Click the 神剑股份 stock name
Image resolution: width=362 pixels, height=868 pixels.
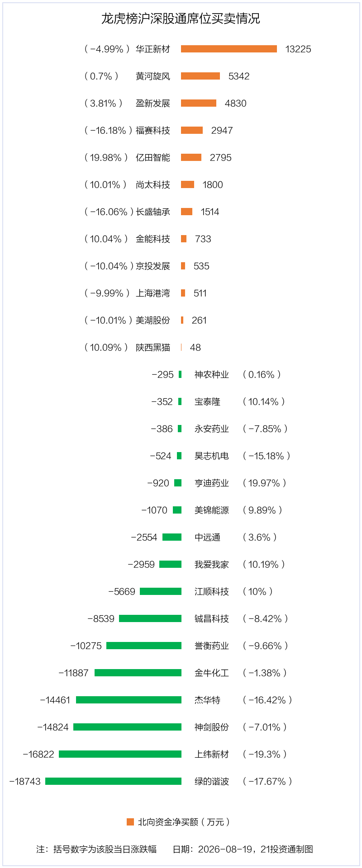pos(212,727)
